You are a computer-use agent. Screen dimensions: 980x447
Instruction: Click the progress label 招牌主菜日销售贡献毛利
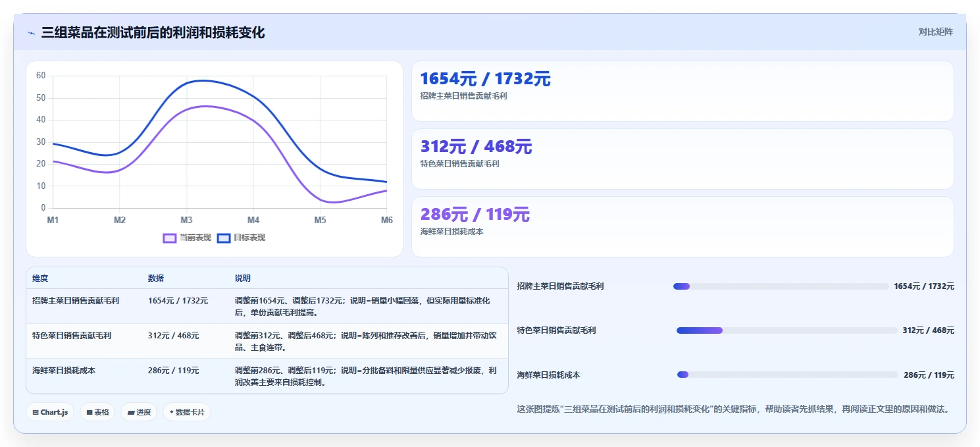pyautogui.click(x=561, y=286)
